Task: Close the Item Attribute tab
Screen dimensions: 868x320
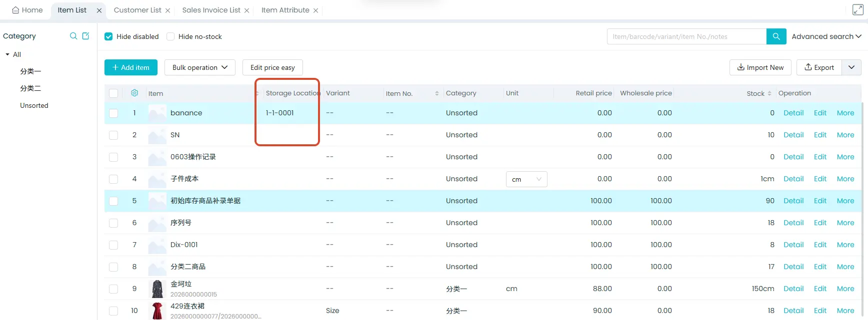Action: click(315, 10)
